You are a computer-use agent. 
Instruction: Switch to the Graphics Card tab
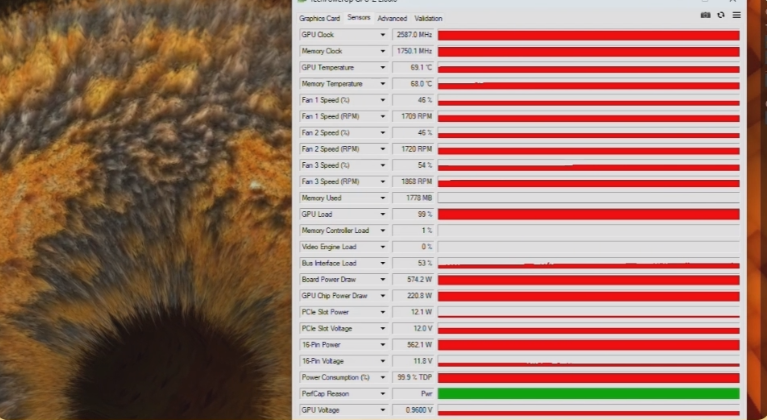pyautogui.click(x=319, y=18)
